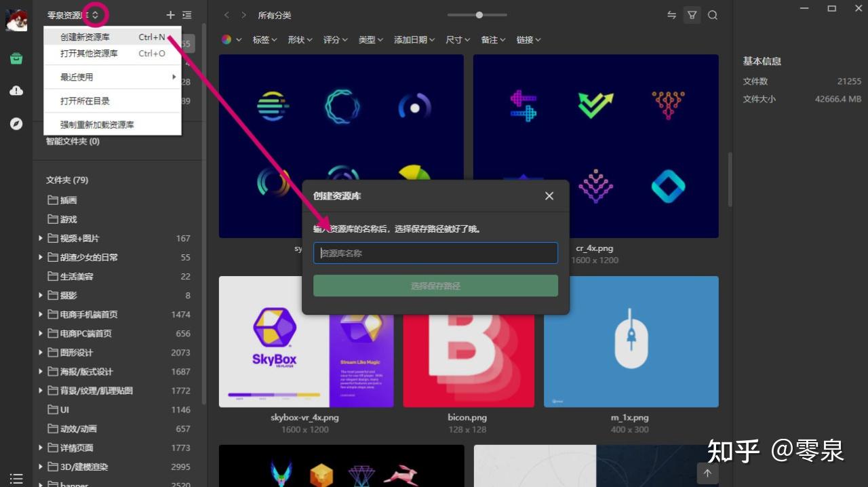Image resolution: width=868 pixels, height=487 pixels.
Task: Click the 资源库名称 input field
Action: pyautogui.click(x=435, y=253)
